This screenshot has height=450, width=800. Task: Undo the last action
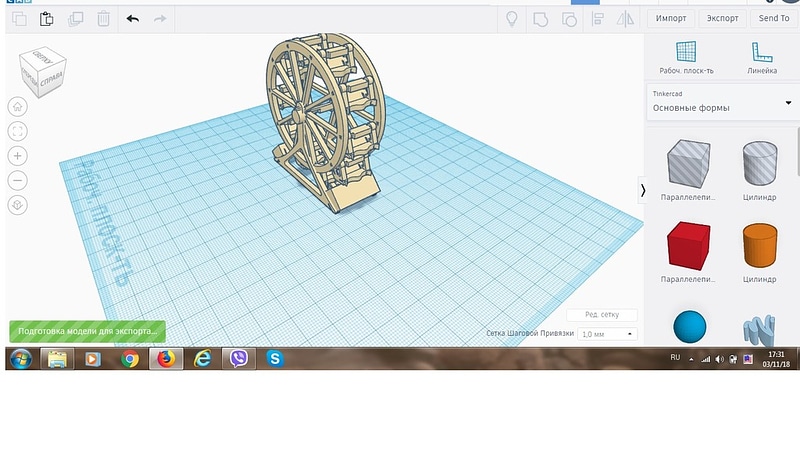coord(133,19)
